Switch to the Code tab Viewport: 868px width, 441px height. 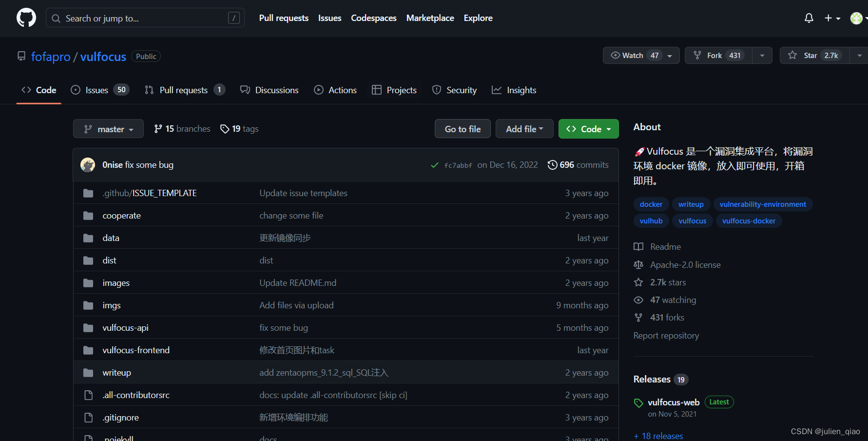(x=39, y=90)
